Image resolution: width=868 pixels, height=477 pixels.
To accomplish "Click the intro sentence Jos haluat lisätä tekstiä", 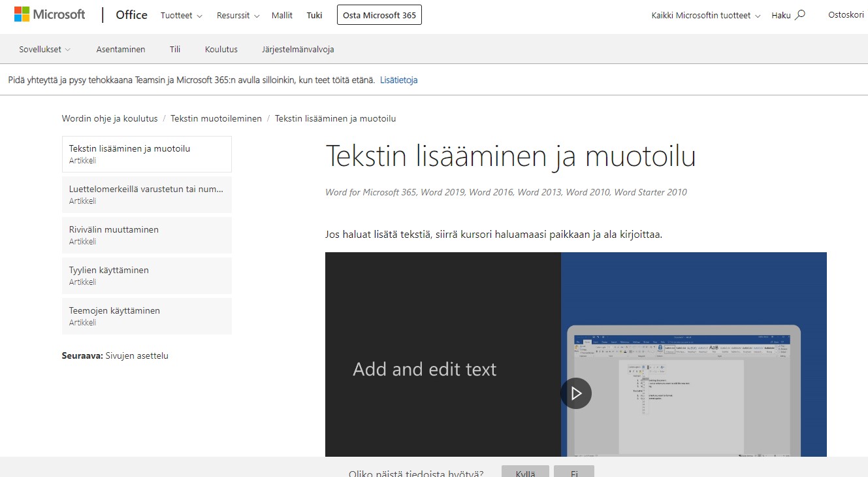I will coord(494,234).
